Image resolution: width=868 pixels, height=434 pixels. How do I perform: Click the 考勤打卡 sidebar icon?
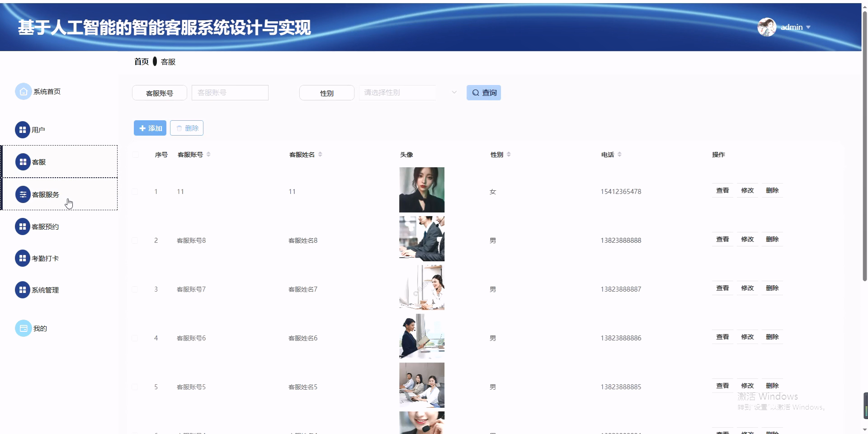click(x=23, y=258)
